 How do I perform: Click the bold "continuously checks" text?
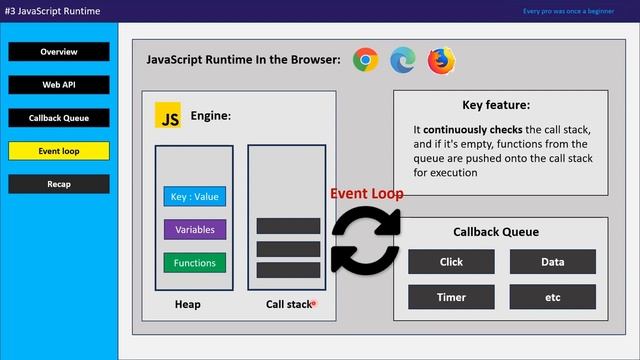tap(473, 130)
